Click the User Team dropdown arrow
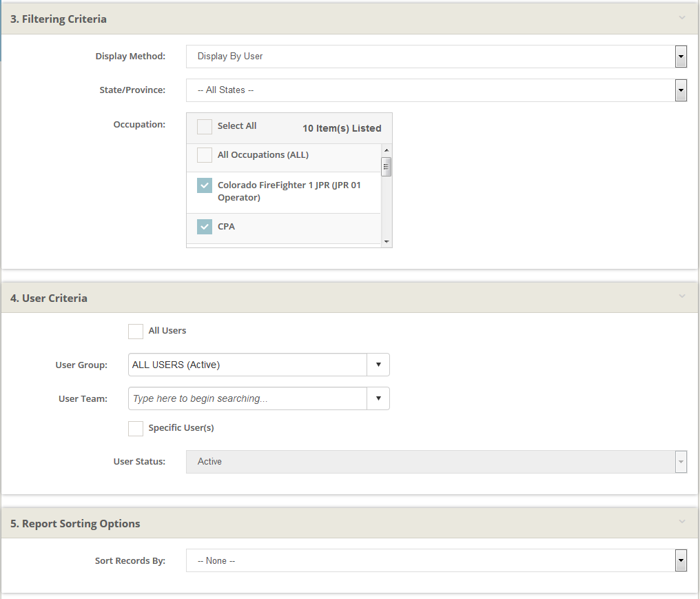The height and width of the screenshot is (599, 700). 378,398
